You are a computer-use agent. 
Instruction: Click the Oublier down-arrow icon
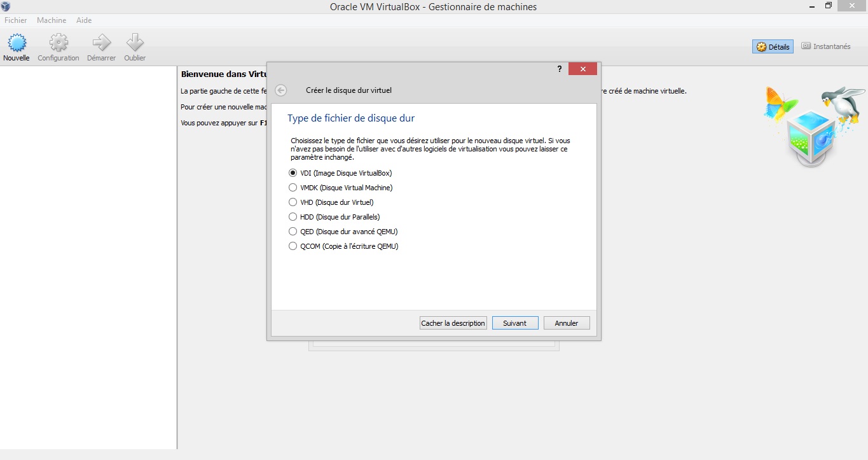[x=135, y=43]
